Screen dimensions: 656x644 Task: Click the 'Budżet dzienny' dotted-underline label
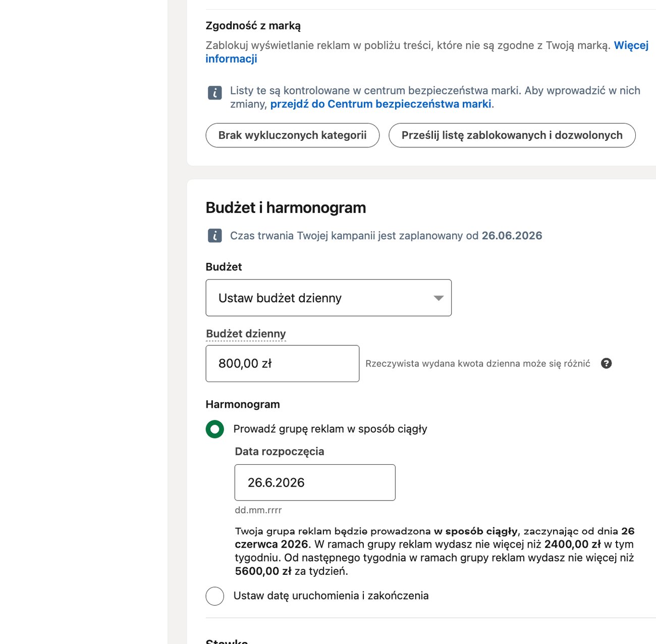point(246,334)
